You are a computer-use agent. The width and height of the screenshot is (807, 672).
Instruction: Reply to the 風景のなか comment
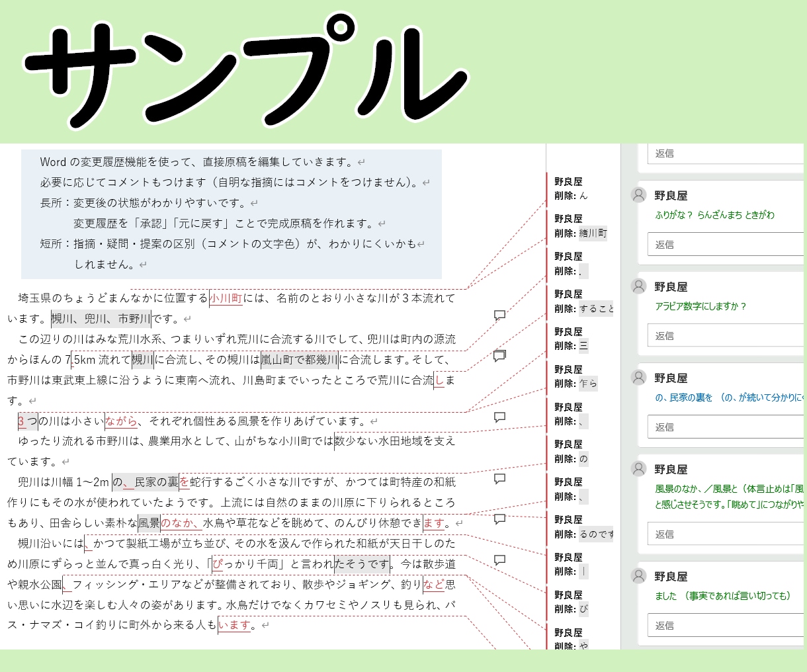[726, 534]
